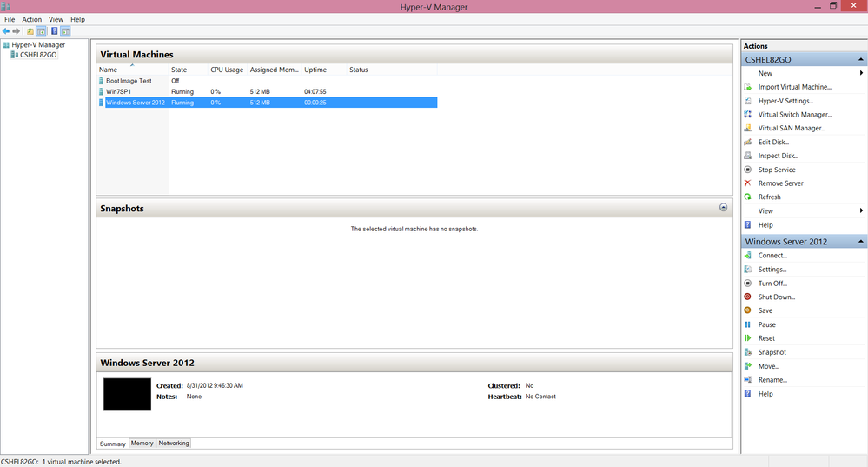Select the CSHEL82GO server tree node
Viewport: 868px width, 467px height.
[x=38, y=55]
